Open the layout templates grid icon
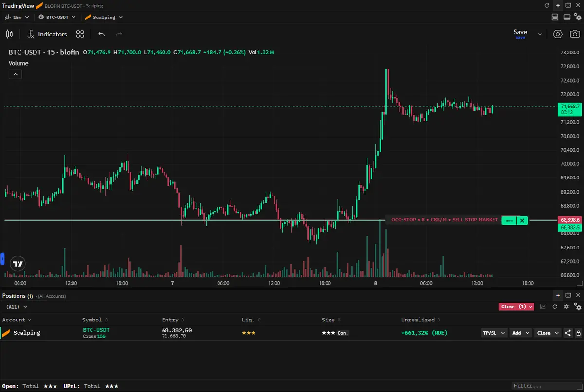Screen dimensions: 584x392 click(80, 34)
